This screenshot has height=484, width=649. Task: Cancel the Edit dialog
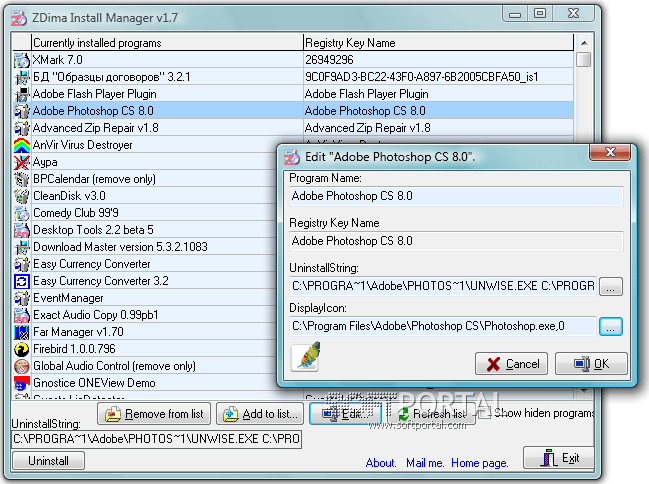(x=512, y=364)
